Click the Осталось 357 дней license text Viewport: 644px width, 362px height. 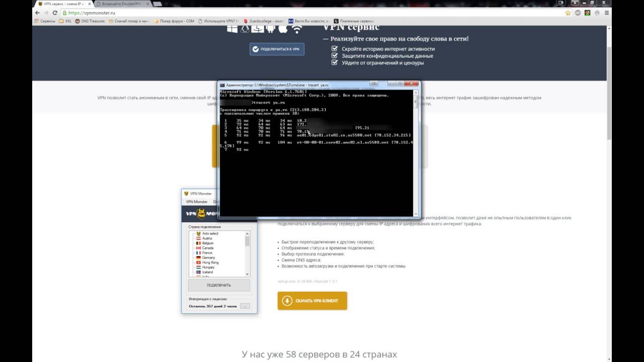[212, 306]
